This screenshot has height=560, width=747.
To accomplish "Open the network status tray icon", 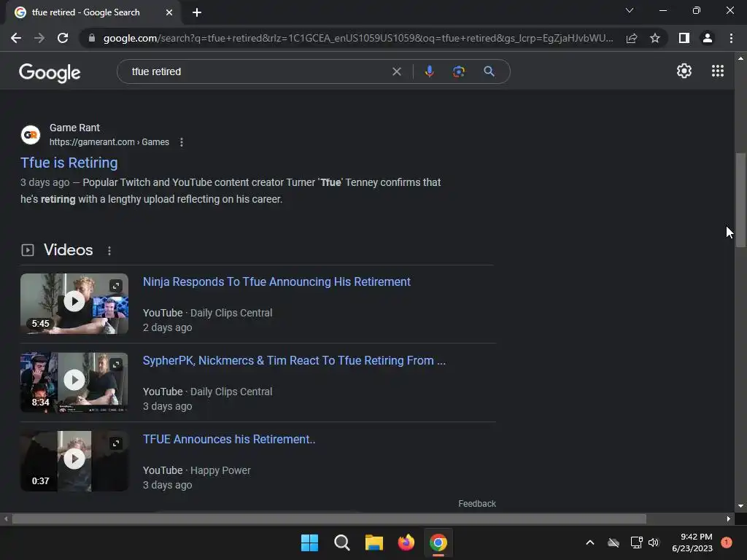I will (x=636, y=542).
